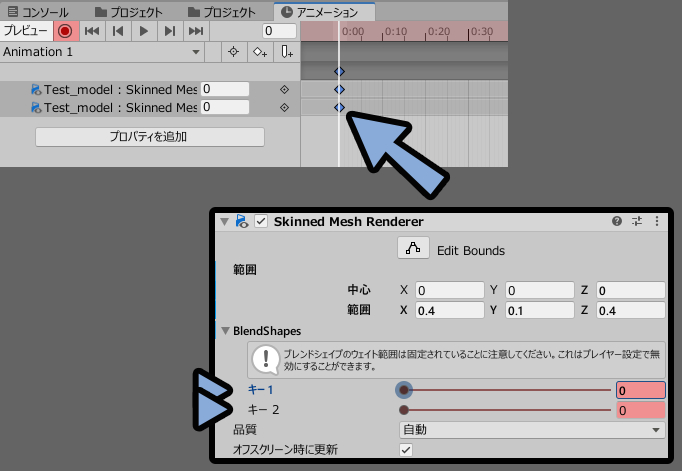Image resolution: width=682 pixels, height=471 pixels.
Task: Click the Add Event icon
Action: tap(287, 52)
